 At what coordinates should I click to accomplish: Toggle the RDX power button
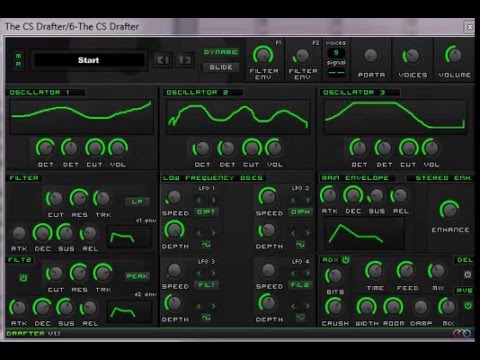[346, 260]
